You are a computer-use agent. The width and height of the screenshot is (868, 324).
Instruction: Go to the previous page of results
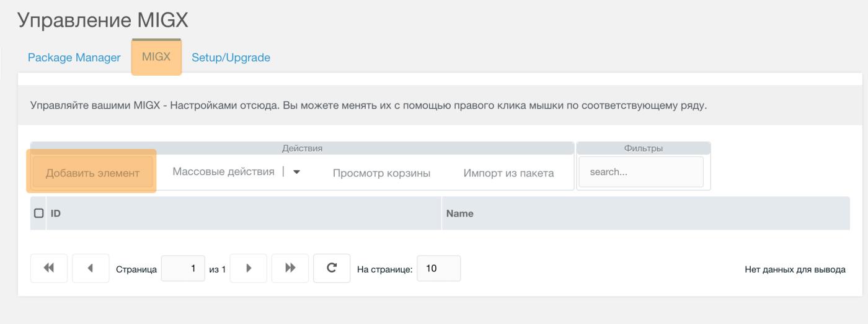click(91, 269)
